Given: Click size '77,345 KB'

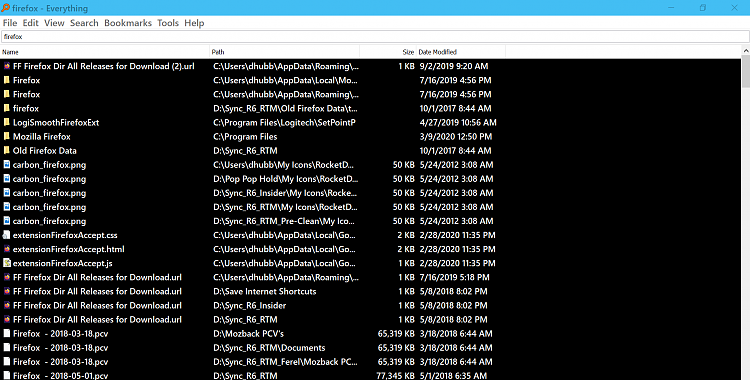Looking at the screenshot, I should [395, 376].
